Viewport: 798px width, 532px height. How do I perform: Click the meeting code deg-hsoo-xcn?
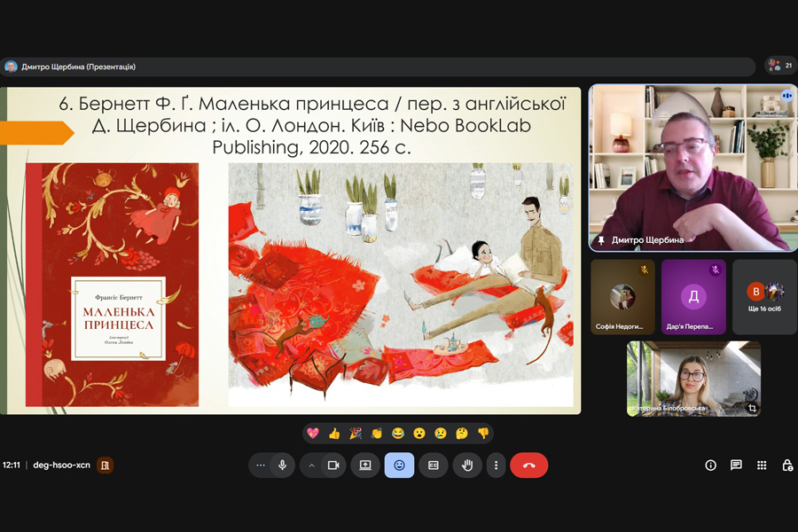tap(61, 465)
